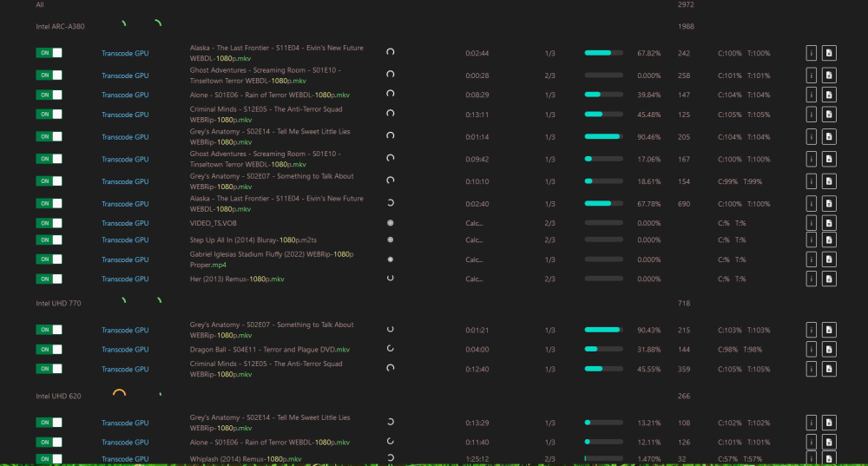Open report for Grey's Anatomy row at 90.43%
Screen dimensions: 868x466
[x=829, y=330]
